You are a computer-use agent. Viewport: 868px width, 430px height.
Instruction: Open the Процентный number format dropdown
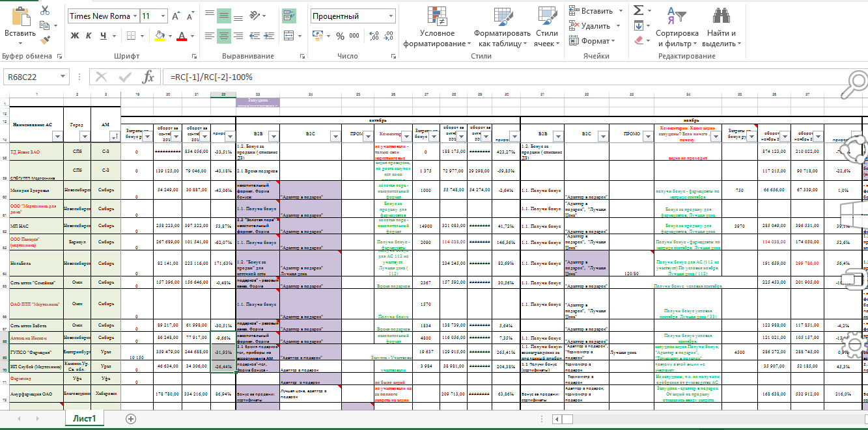pos(390,16)
